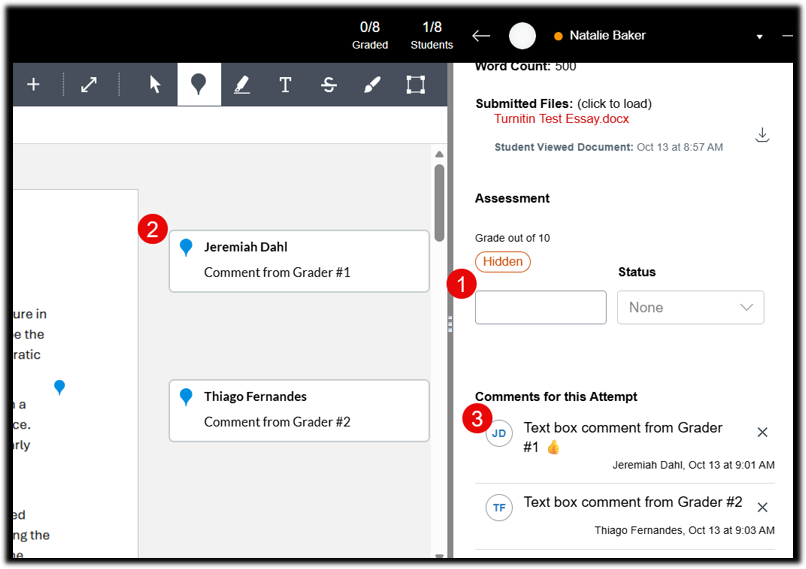
Task: Click the 'Grade out of 10' label
Action: [x=512, y=238]
